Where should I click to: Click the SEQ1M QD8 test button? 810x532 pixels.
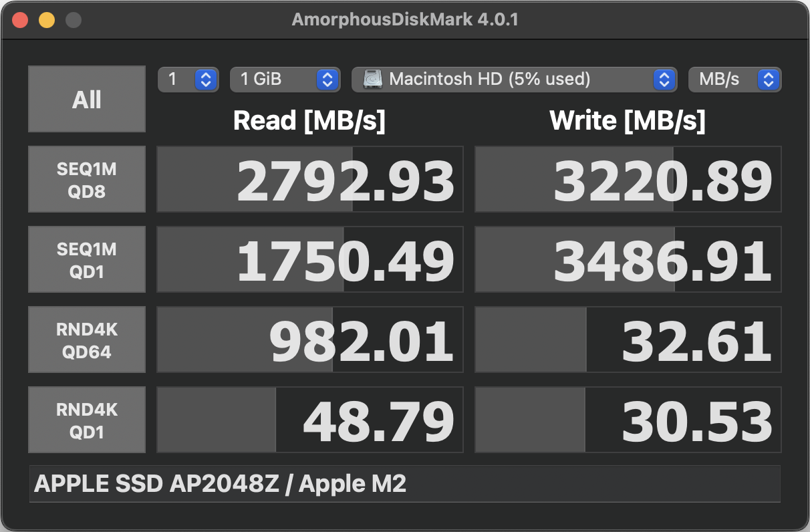86,178
